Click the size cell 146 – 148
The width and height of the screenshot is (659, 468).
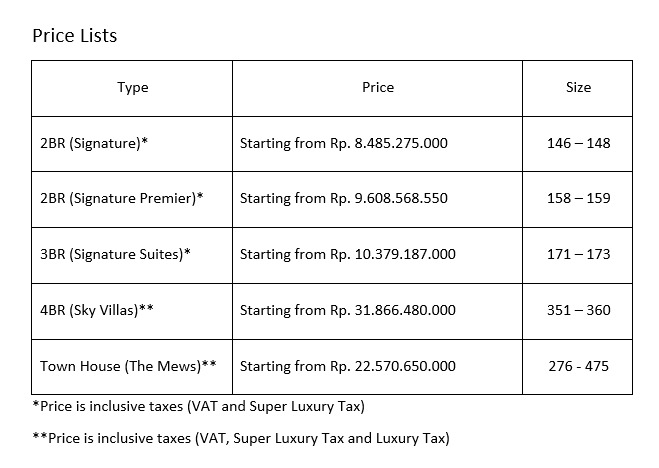pyautogui.click(x=578, y=143)
